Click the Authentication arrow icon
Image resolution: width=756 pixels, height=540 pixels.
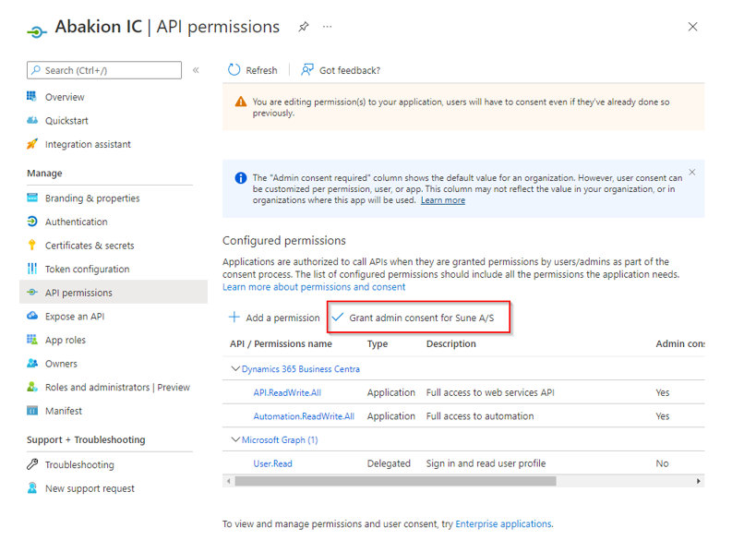coord(31,222)
